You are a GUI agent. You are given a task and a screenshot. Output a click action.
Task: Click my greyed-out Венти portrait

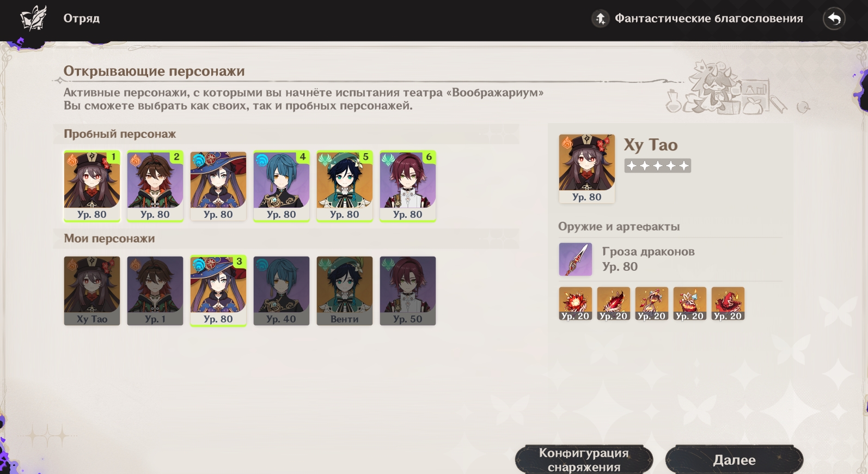345,291
